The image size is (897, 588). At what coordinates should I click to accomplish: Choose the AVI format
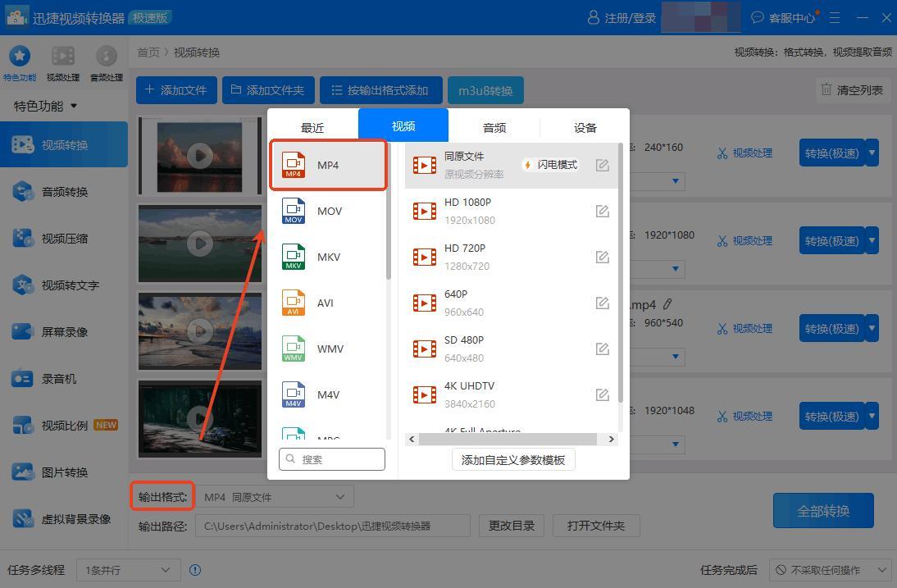click(x=328, y=303)
